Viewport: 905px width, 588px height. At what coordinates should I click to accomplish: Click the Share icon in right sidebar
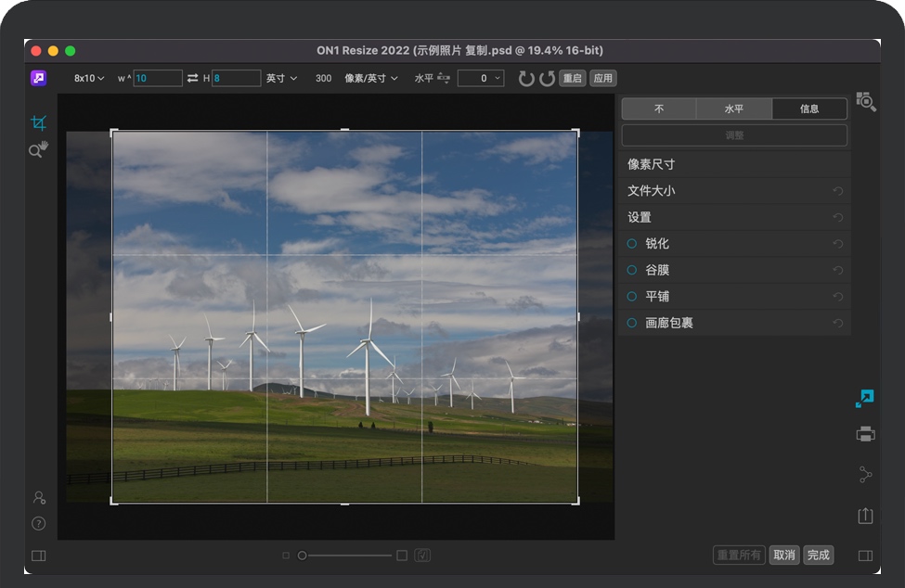tap(865, 475)
